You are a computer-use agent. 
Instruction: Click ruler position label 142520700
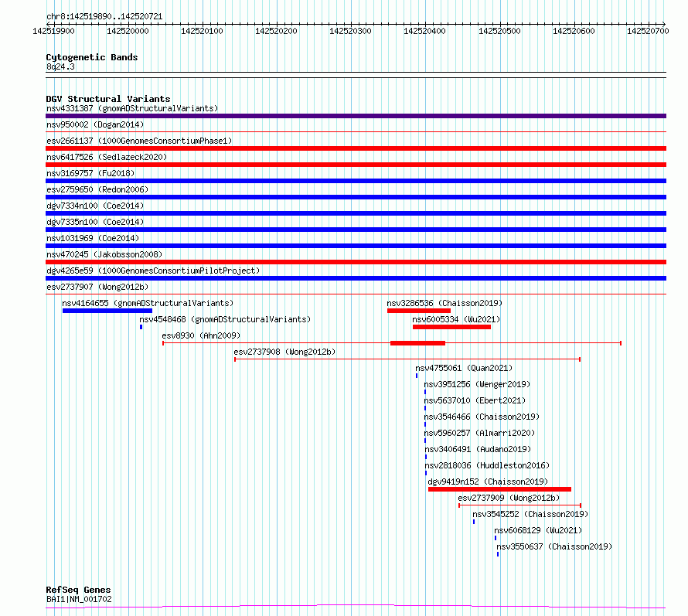(x=648, y=31)
